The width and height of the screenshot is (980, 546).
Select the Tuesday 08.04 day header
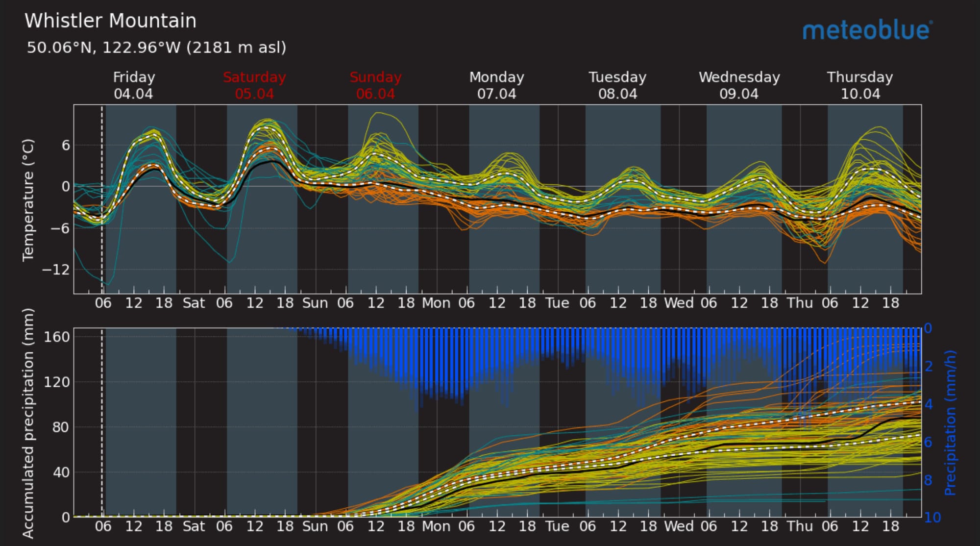[x=617, y=85]
